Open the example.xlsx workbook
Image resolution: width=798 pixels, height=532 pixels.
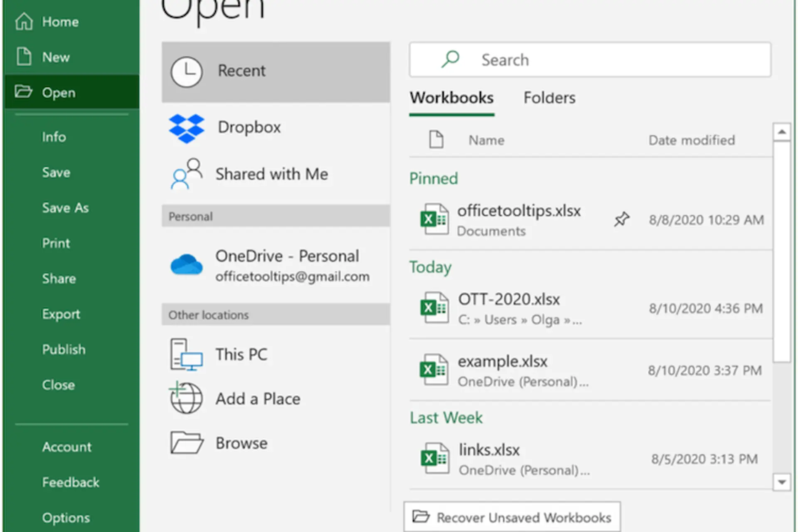502,362
